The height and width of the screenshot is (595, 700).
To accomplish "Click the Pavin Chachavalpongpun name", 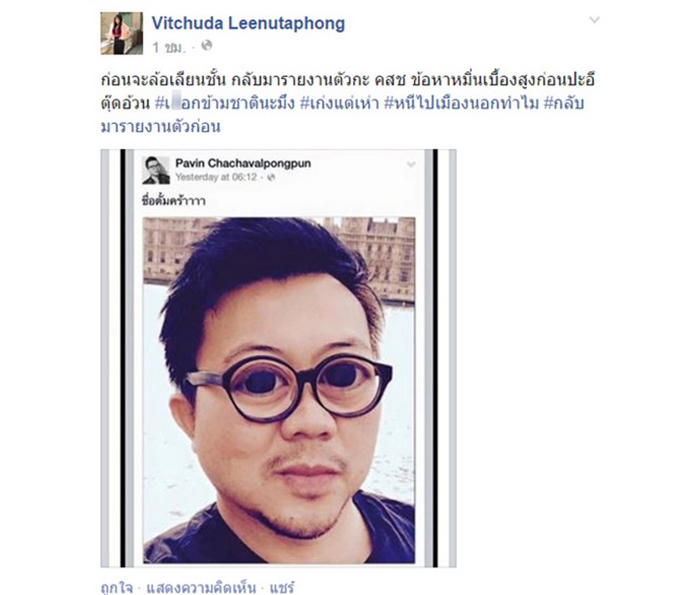I will [243, 163].
